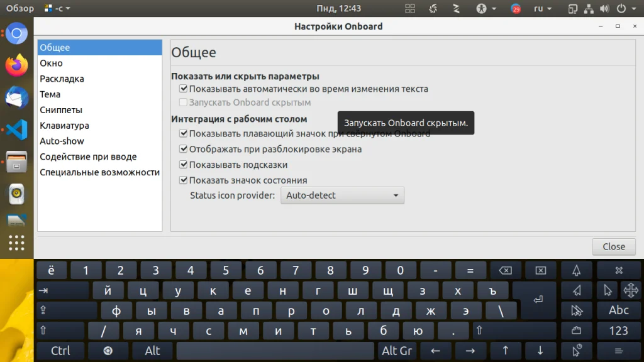Open the ru keyboard layout menu
644x362 pixels.
[542, 9]
